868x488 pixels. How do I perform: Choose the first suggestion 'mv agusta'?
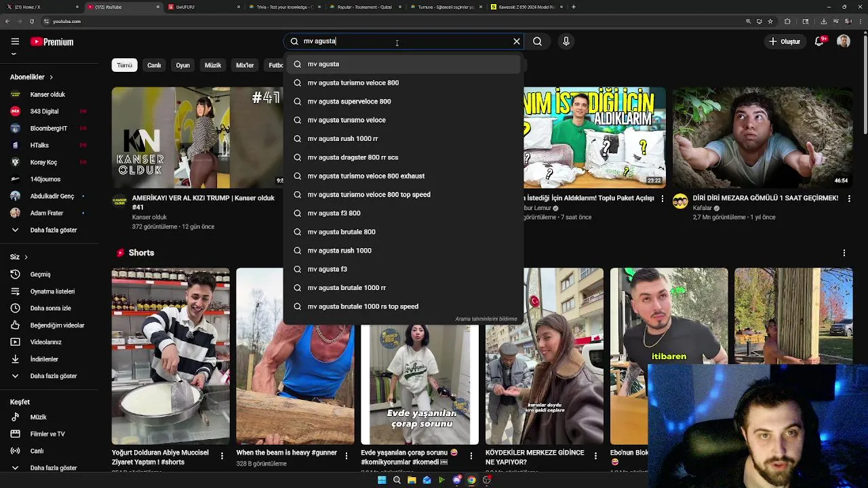(x=403, y=64)
